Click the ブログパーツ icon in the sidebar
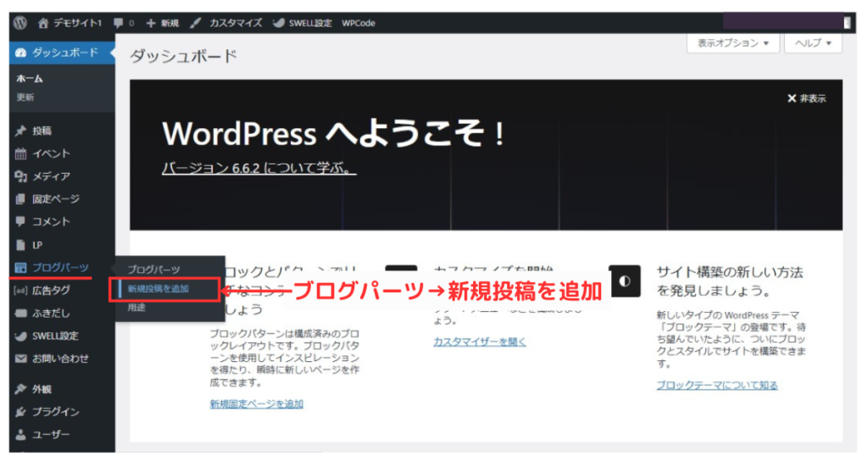This screenshot has height=456, width=868. [x=20, y=268]
